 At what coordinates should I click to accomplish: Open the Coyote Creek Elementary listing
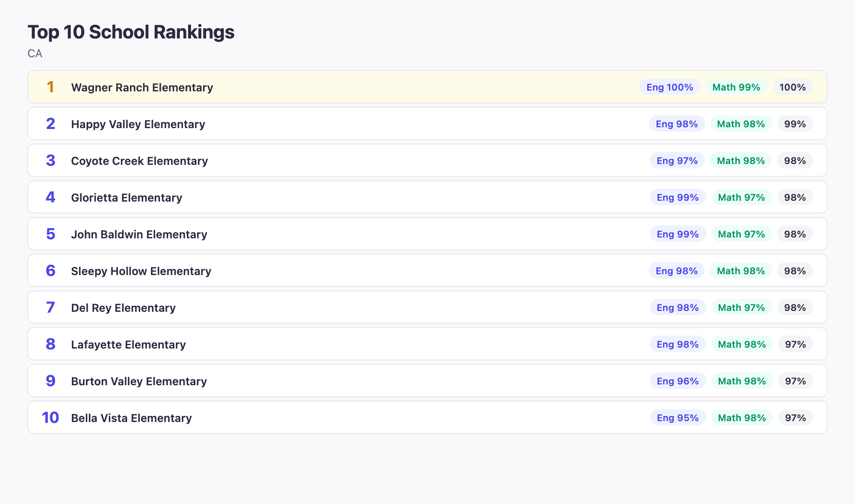click(x=139, y=161)
